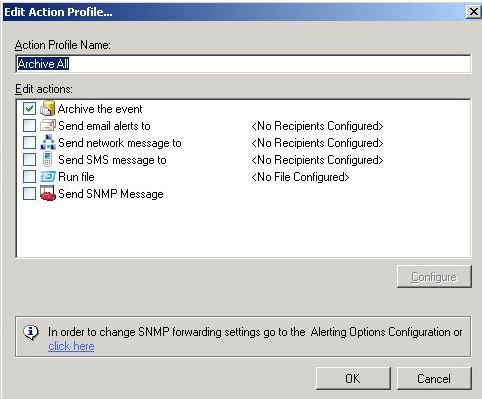
Task: Click the information balloon icon
Action: coord(31,332)
